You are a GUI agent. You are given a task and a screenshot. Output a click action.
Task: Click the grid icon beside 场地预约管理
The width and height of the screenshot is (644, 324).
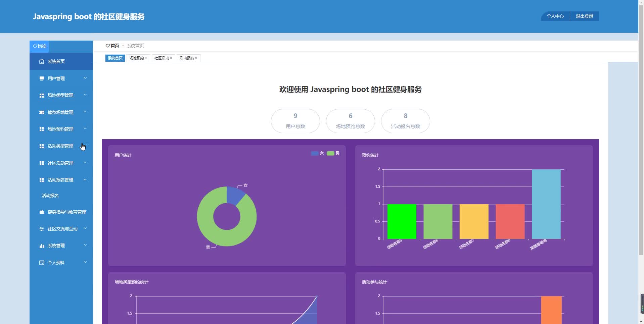click(x=42, y=129)
